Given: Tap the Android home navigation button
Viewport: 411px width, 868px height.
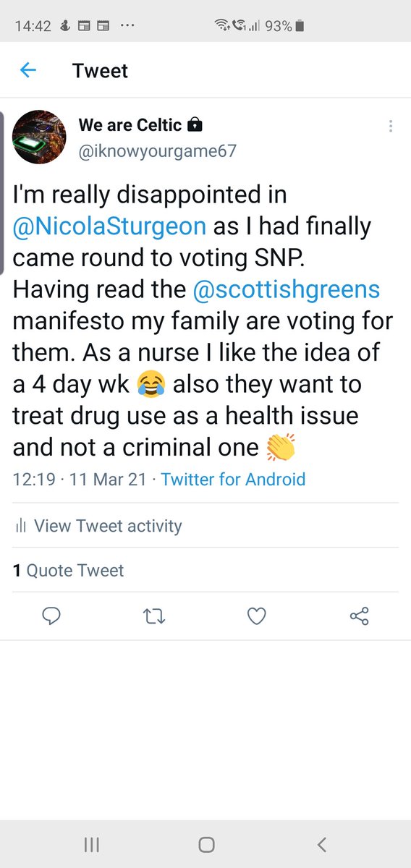Looking at the screenshot, I should pyautogui.click(x=206, y=844).
